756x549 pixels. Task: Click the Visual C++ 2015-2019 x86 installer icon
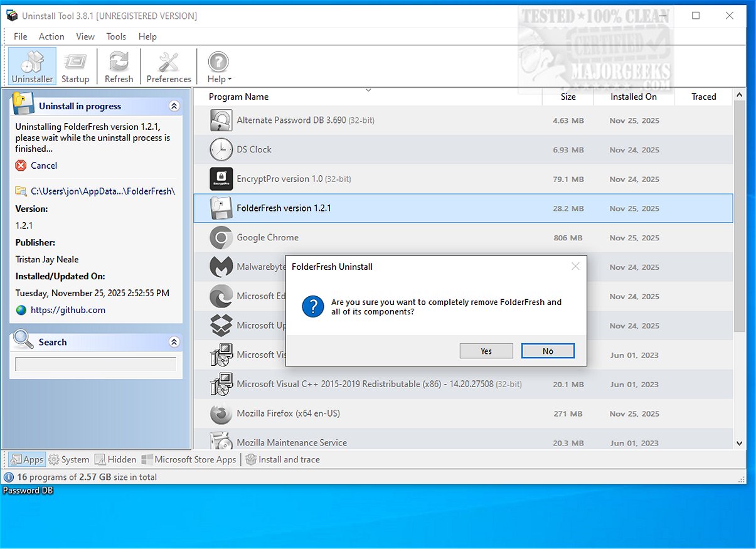(x=221, y=384)
